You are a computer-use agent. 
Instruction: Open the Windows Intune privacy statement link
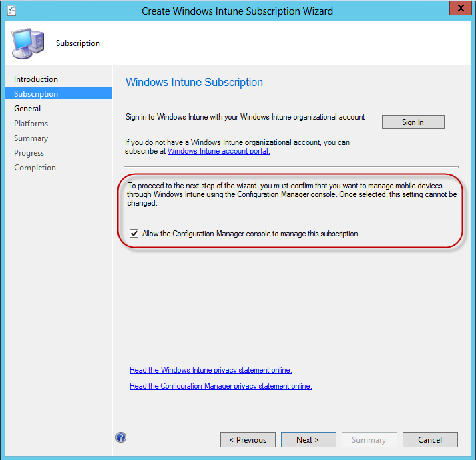tap(211, 369)
